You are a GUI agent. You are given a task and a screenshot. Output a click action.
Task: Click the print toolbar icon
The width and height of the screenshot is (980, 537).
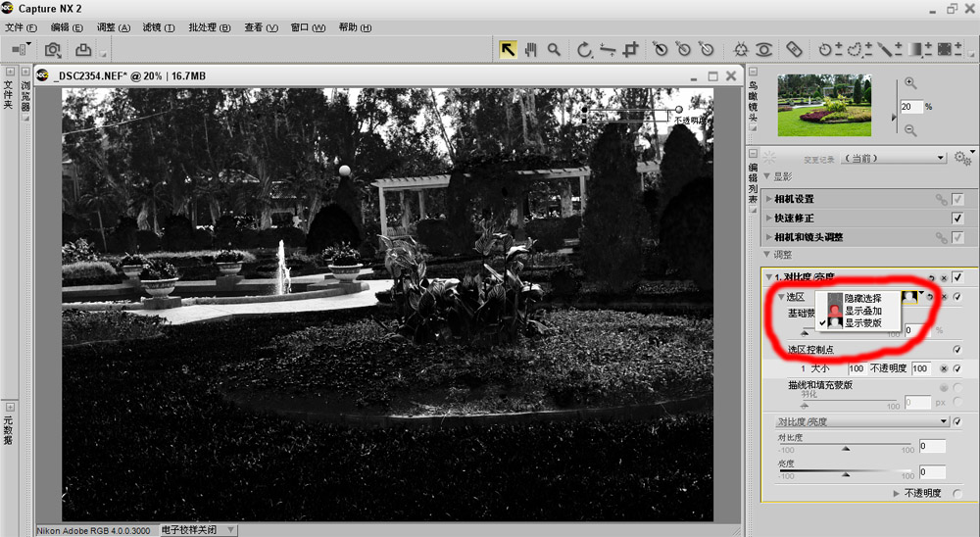(x=83, y=49)
